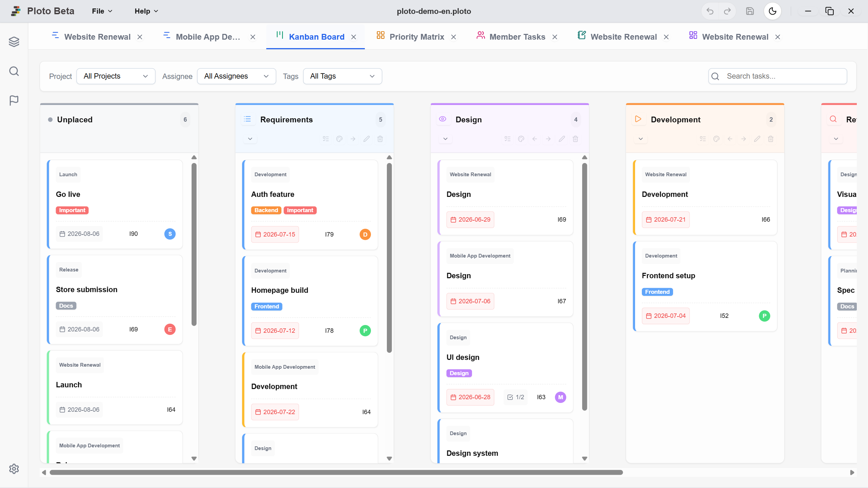
Task: Click the 2026-07-15 due date on Auth feature
Action: [275, 235]
